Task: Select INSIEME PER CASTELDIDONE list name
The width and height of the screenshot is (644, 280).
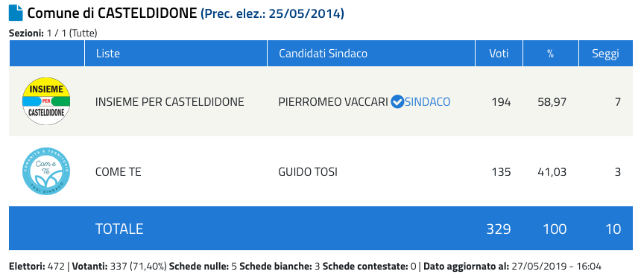Action: pyautogui.click(x=170, y=102)
